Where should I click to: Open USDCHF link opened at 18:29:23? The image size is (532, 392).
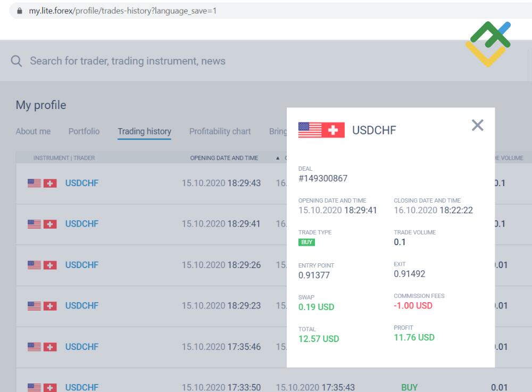pos(82,306)
